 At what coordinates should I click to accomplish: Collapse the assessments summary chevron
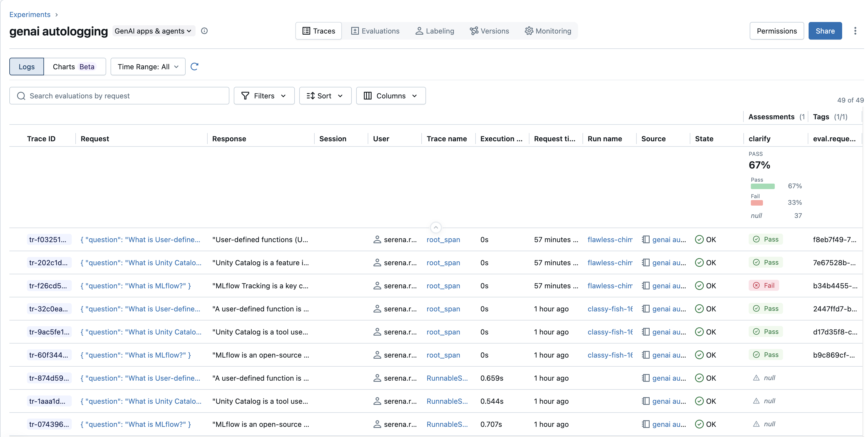click(436, 227)
